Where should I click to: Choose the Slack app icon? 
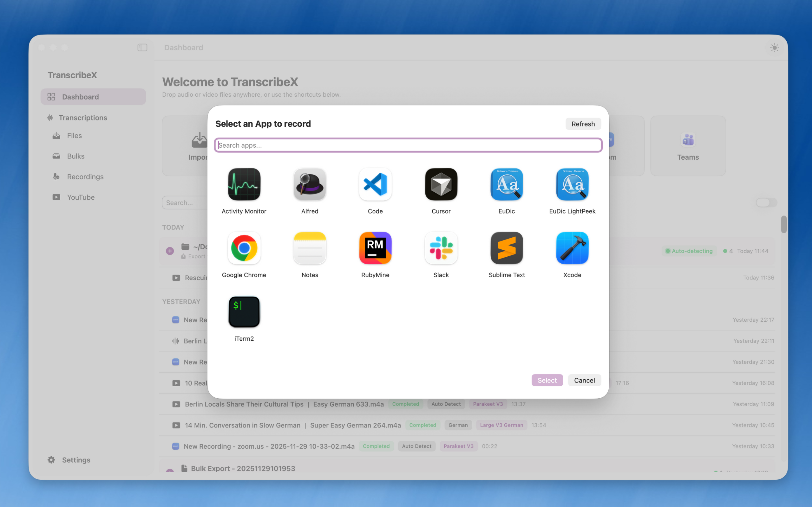coord(441,248)
